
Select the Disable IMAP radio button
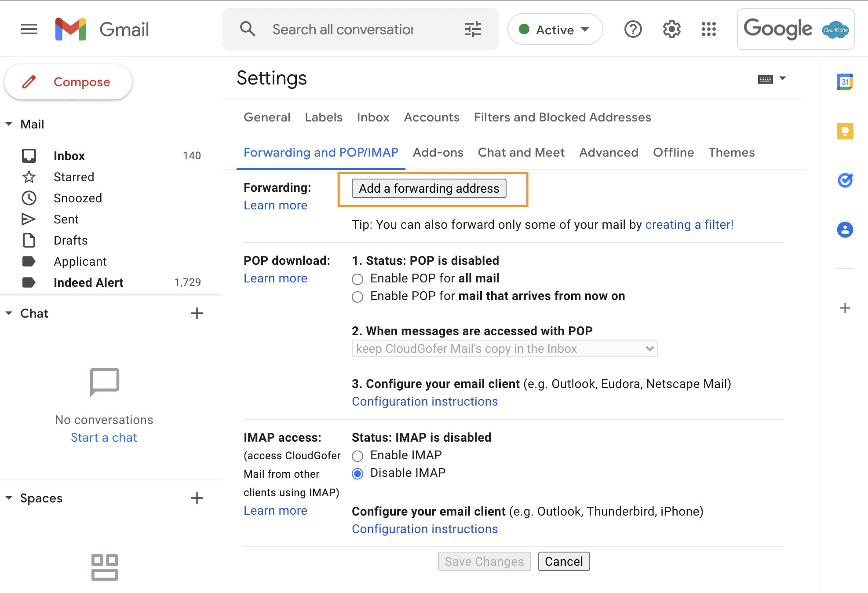coord(357,474)
